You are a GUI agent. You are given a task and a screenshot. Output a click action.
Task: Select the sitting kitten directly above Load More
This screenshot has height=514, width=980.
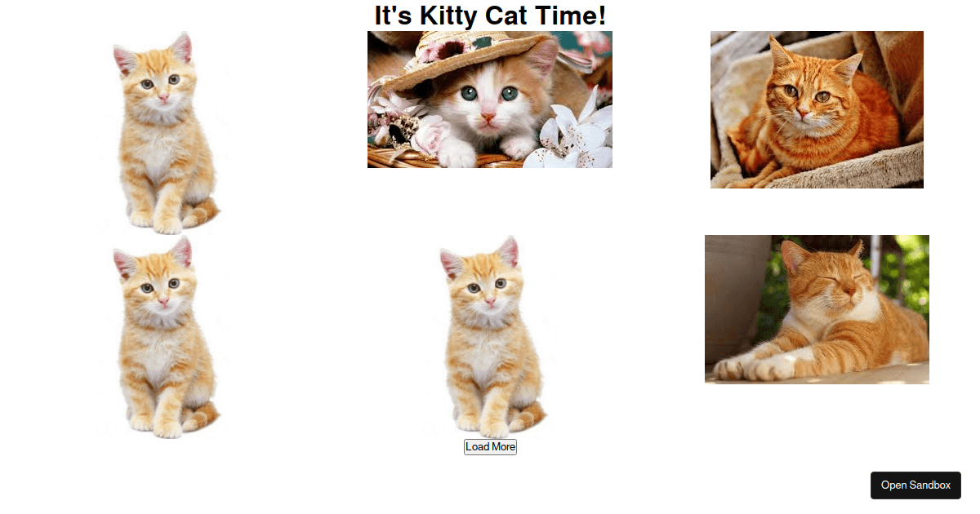(490, 337)
